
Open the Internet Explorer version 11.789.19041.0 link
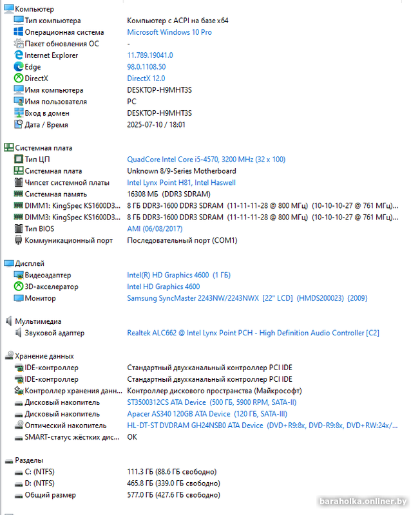click(x=150, y=55)
